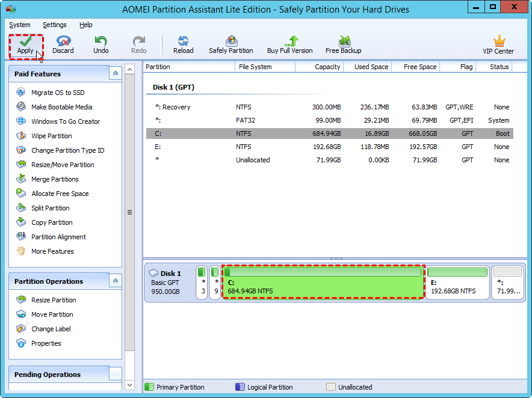This screenshot has height=398, width=532.
Task: Reload the disk information
Action: (183, 46)
